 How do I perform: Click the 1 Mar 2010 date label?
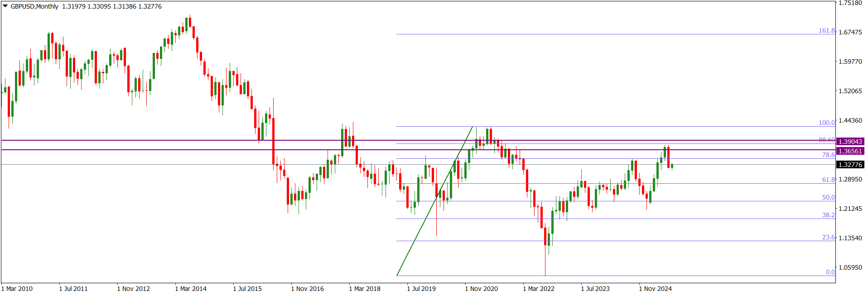coord(17,289)
